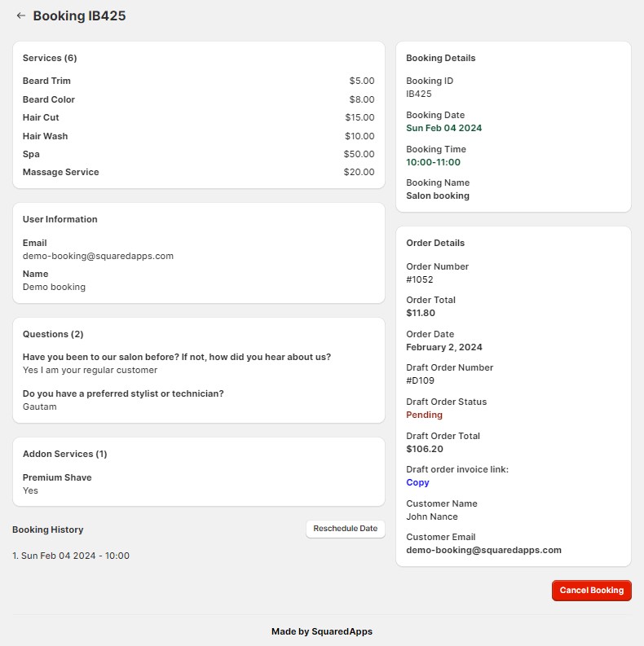Click the Premium Shave addon service
Screen dimensions: 644x646
[57, 477]
